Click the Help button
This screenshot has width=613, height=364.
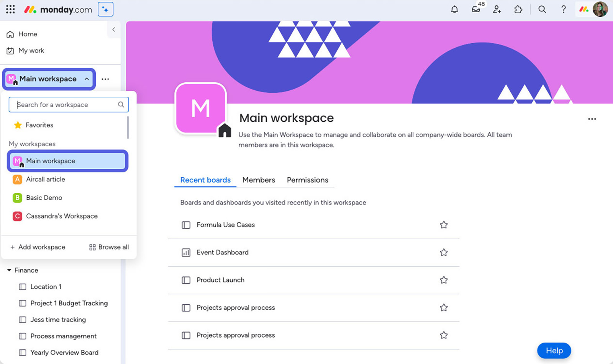tap(554, 351)
